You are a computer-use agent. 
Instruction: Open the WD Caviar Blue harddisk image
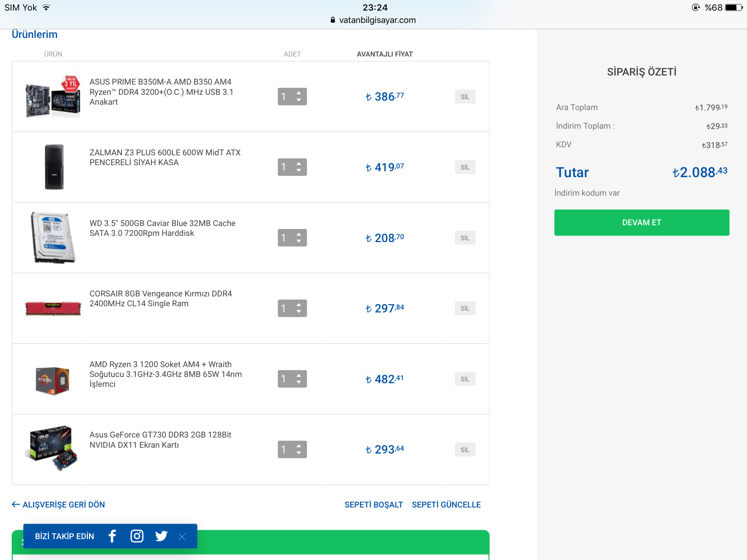(53, 238)
